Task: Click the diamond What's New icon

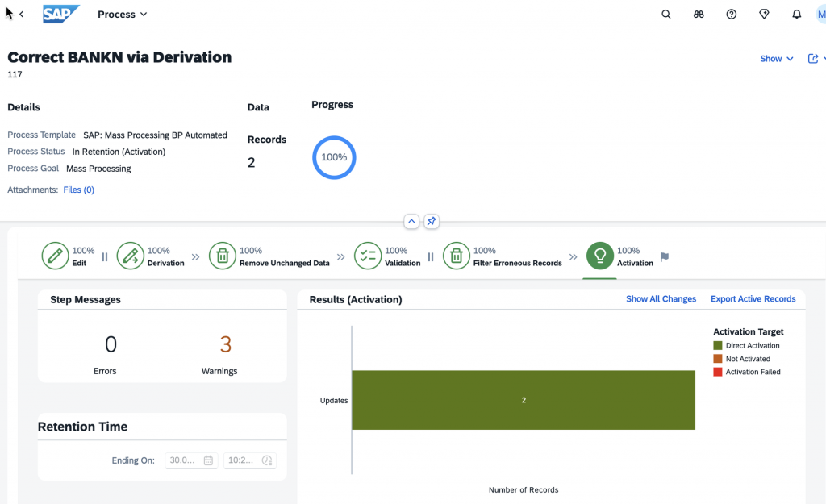Action: (x=764, y=15)
